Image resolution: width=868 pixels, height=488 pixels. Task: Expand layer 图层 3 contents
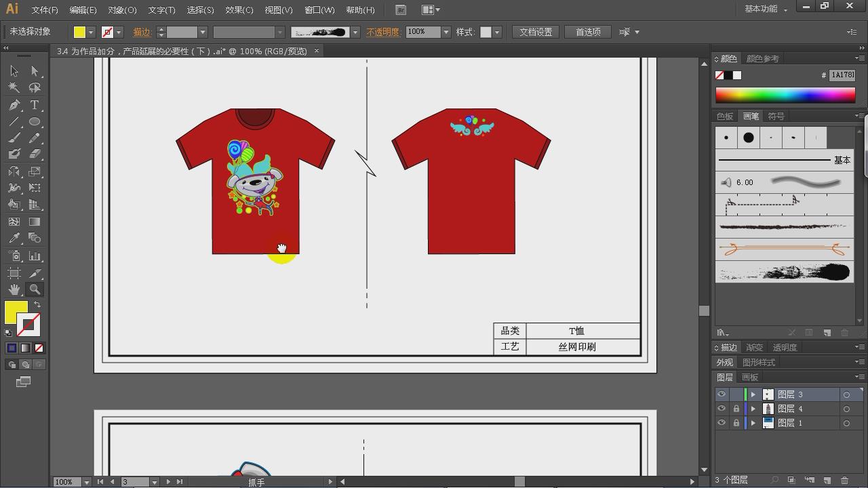[753, 394]
